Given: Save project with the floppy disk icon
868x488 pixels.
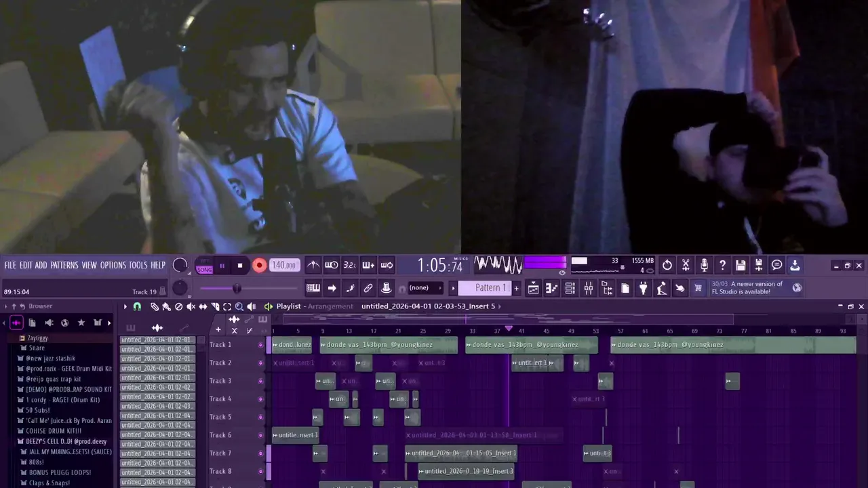Looking at the screenshot, I should (x=741, y=265).
